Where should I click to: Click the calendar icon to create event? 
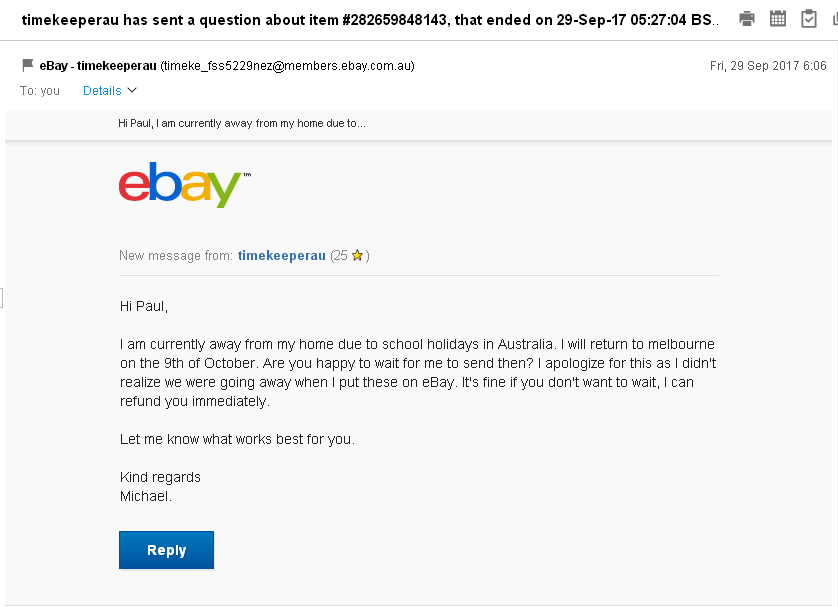click(778, 18)
